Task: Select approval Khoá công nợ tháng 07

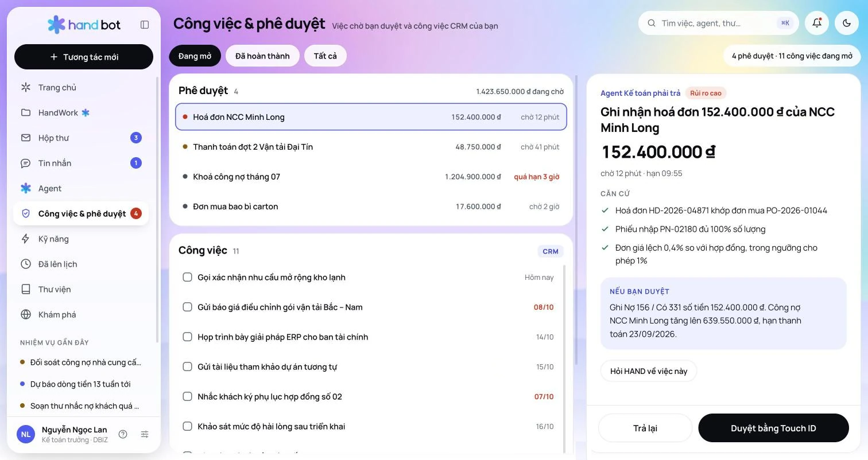Action: pyautogui.click(x=371, y=177)
